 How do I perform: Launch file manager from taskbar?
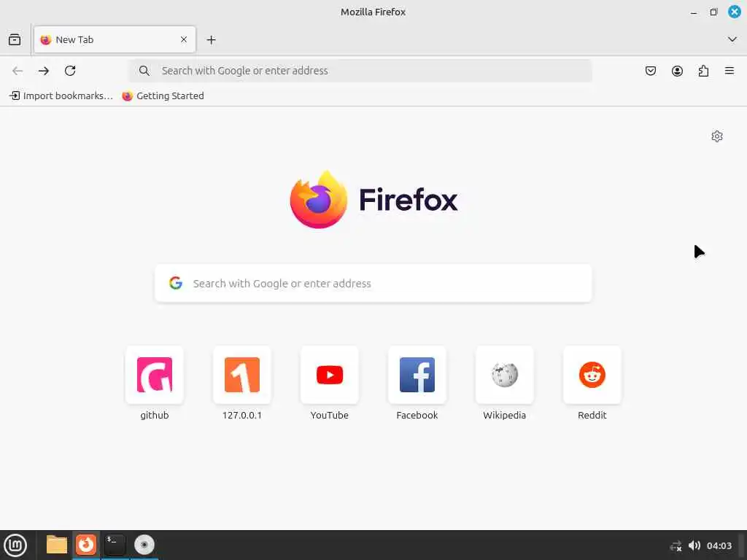[57, 545]
